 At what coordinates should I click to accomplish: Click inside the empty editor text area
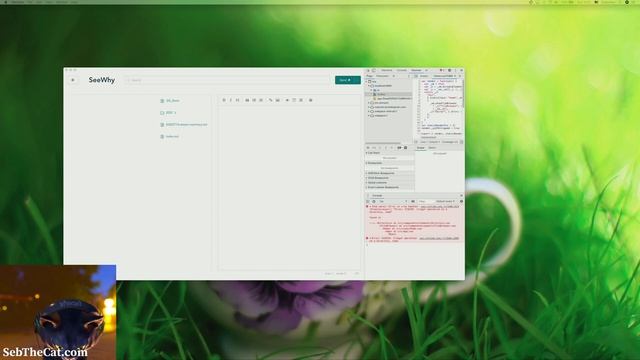coord(289,188)
